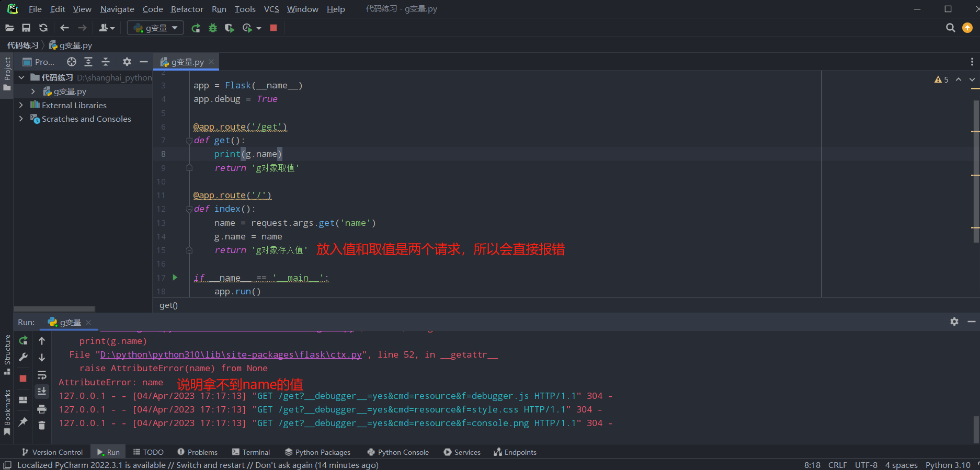Collapse all nodes in Project panel
The width and height of the screenshot is (980, 470).
pyautogui.click(x=106, y=62)
